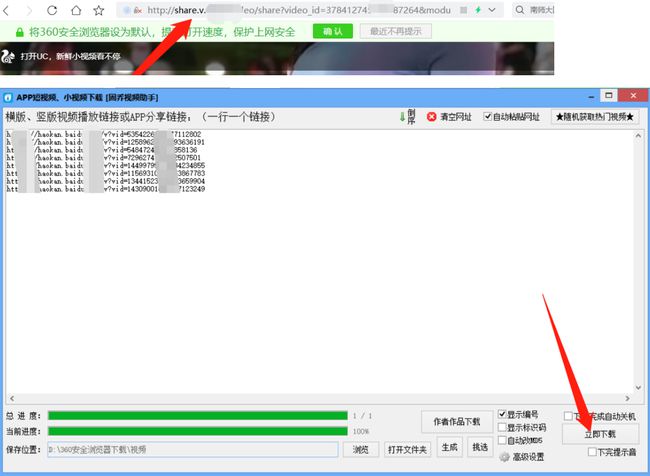Click the 作者作品下载 button

[457, 422]
